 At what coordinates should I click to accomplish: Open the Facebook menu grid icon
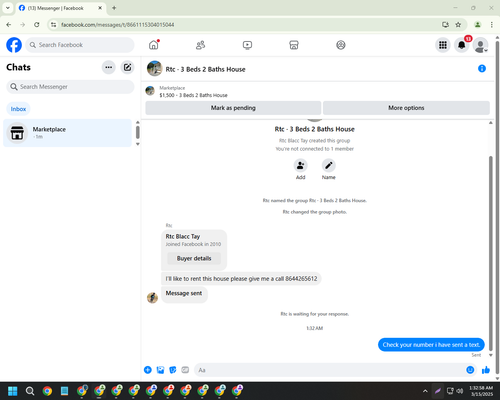pos(443,45)
